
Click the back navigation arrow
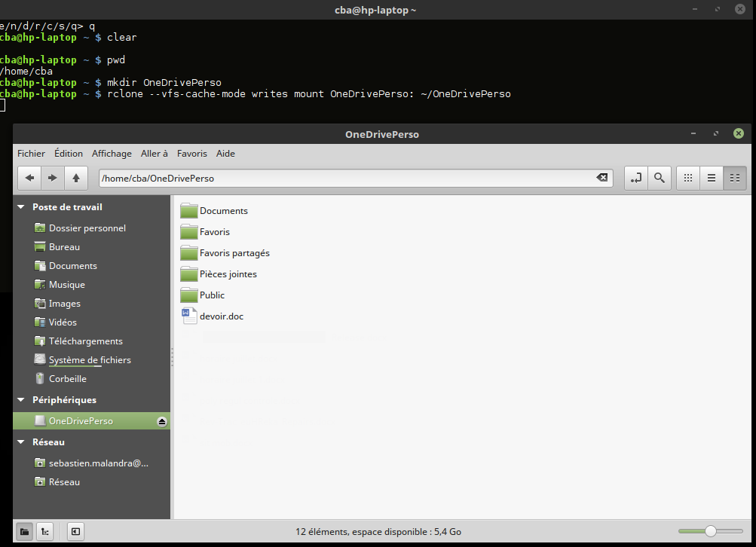(29, 178)
